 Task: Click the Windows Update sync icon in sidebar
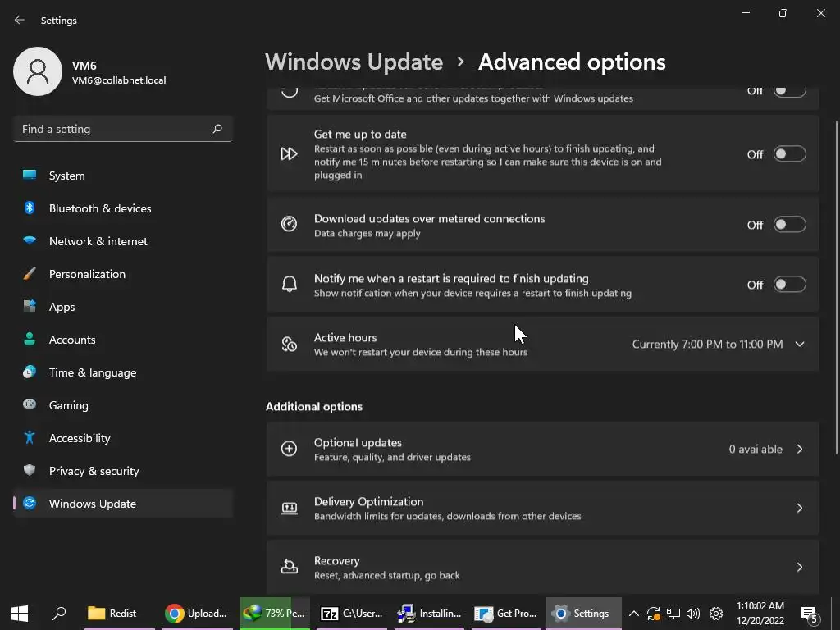click(x=30, y=503)
